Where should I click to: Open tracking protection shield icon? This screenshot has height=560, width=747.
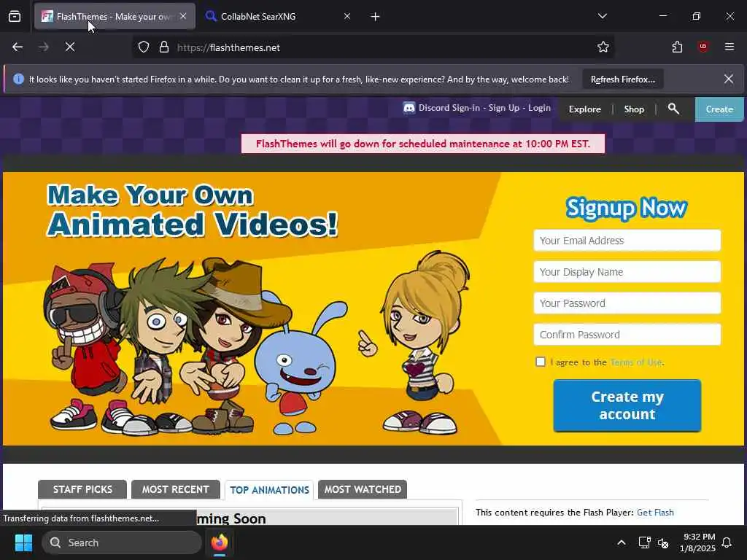tap(144, 47)
